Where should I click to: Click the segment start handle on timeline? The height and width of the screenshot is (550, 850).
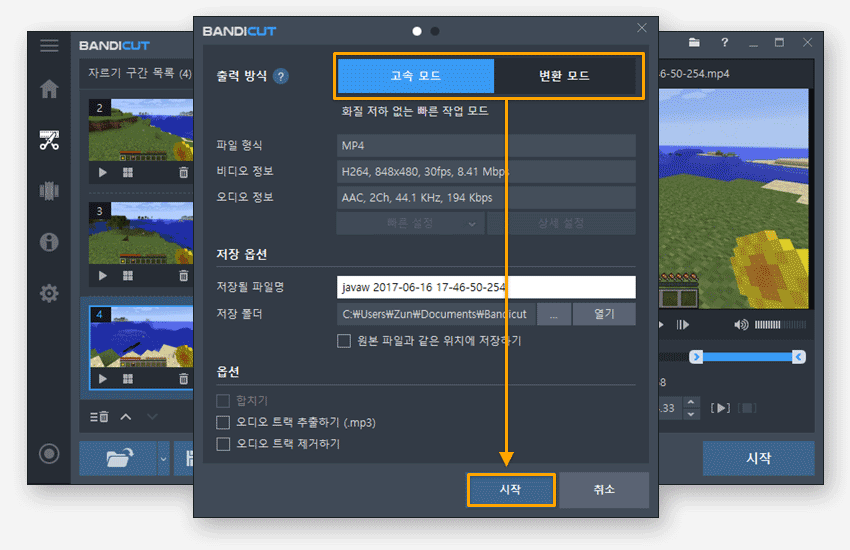[696, 357]
